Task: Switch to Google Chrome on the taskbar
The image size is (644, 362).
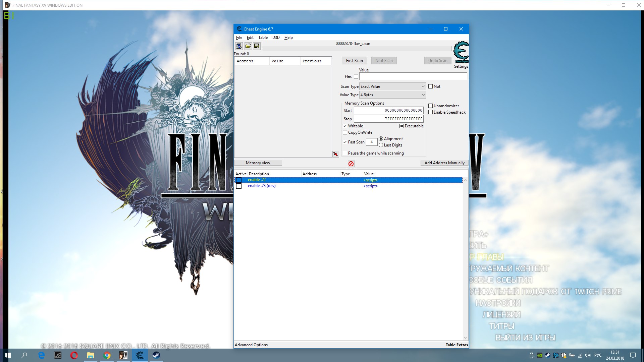Action: (x=107, y=355)
